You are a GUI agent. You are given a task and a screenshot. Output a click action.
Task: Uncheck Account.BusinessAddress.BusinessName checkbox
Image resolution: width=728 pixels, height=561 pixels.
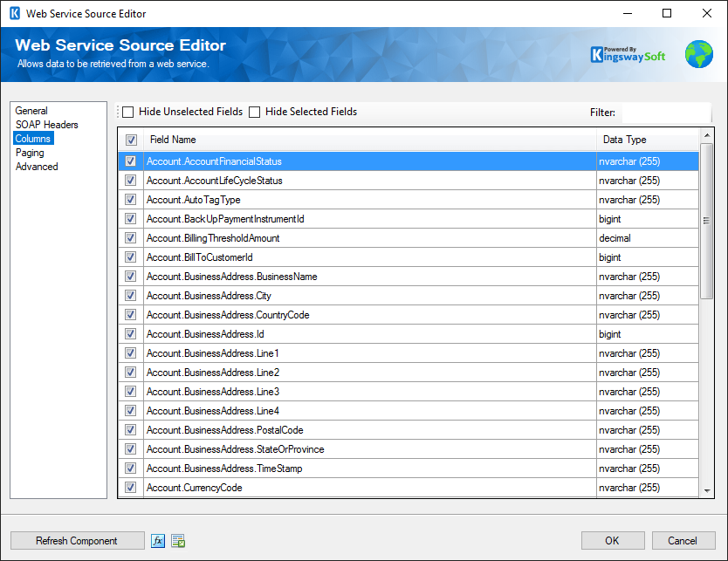click(x=130, y=276)
